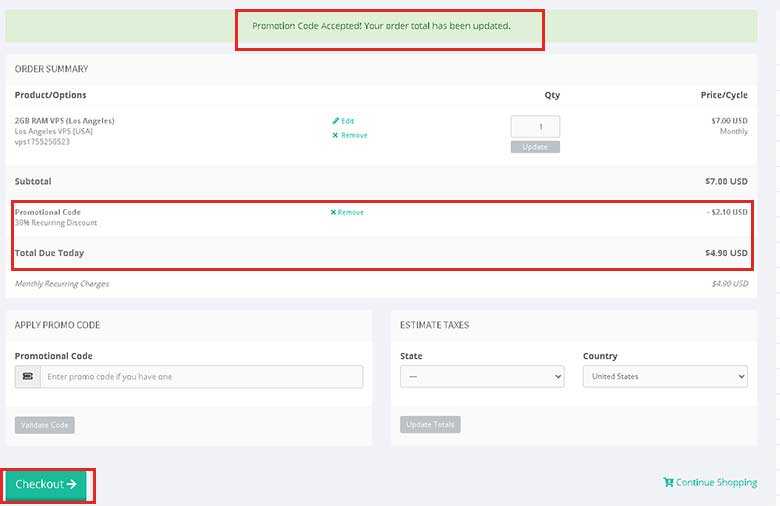Click the Promotion Code Accepted message
Screen dimensions: 780x506
tap(381, 26)
